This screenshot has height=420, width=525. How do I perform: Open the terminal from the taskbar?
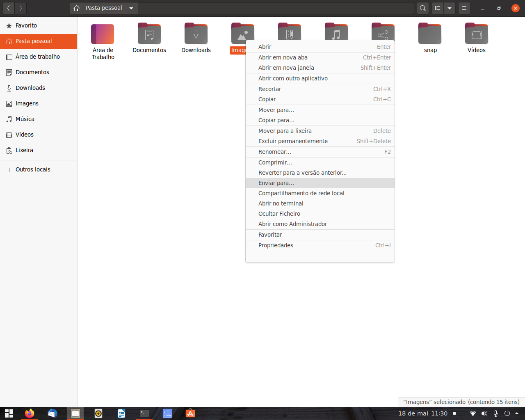[144, 413]
